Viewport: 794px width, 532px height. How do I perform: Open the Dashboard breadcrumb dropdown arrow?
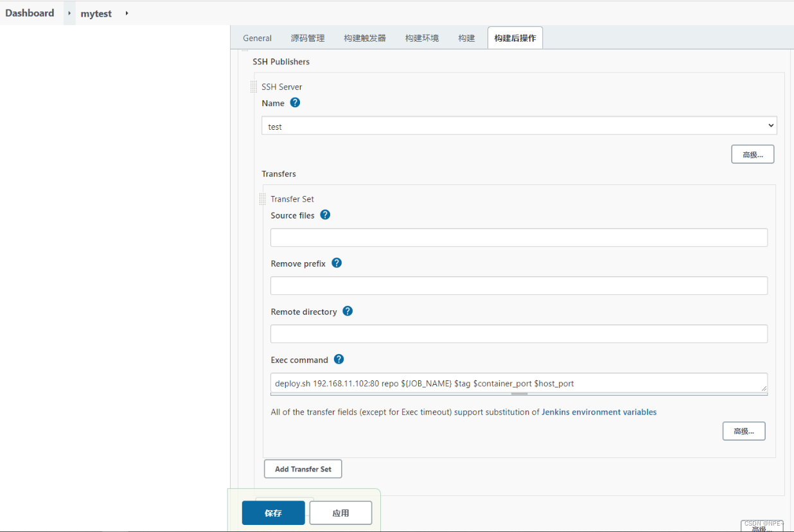tap(69, 13)
